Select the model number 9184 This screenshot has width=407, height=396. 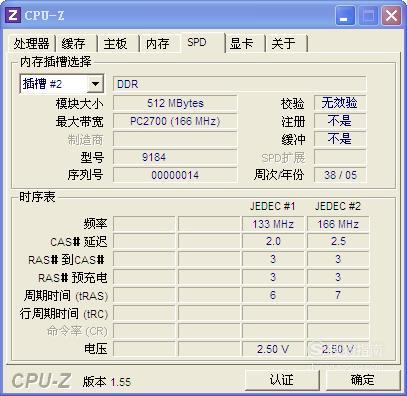click(x=175, y=157)
